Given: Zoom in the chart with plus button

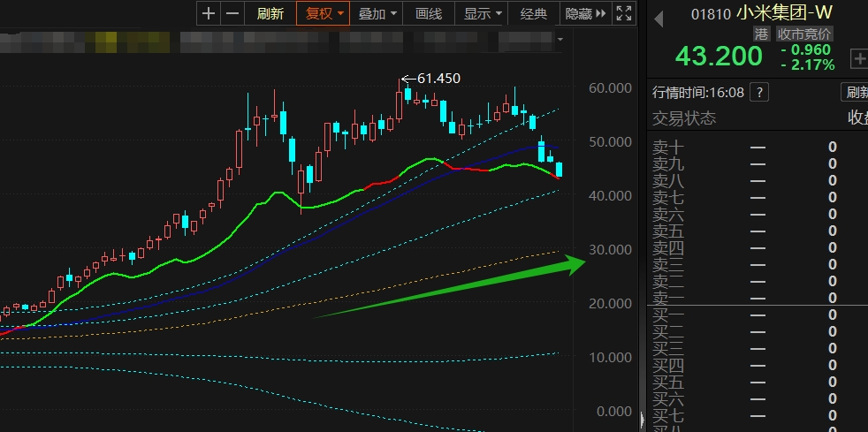Looking at the screenshot, I should point(208,13).
